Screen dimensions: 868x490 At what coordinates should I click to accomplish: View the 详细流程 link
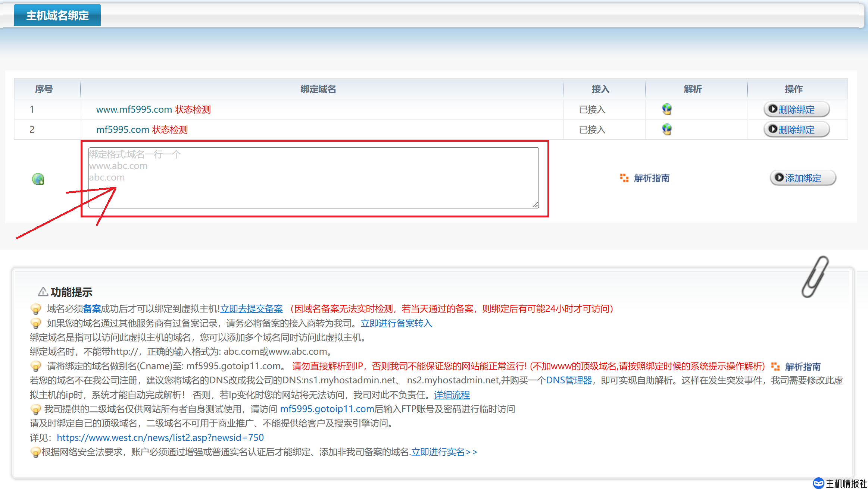tap(452, 395)
